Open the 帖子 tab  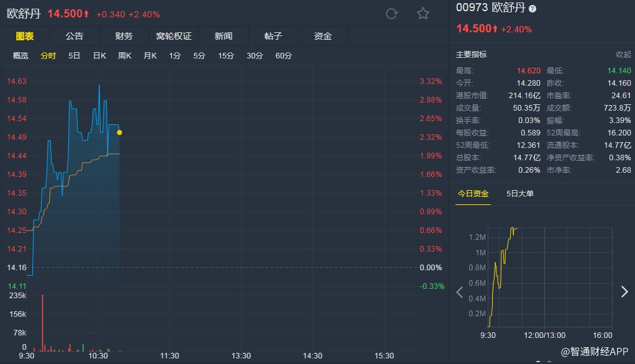273,36
